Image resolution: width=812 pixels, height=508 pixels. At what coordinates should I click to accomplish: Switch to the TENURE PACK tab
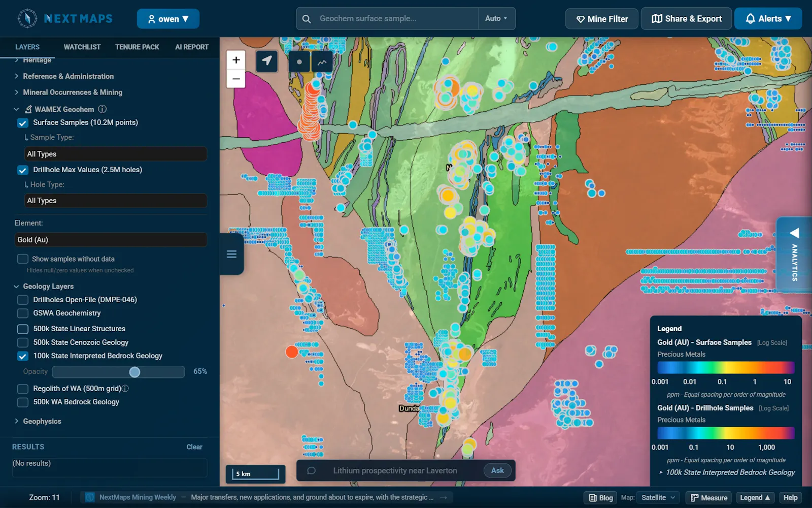click(137, 47)
